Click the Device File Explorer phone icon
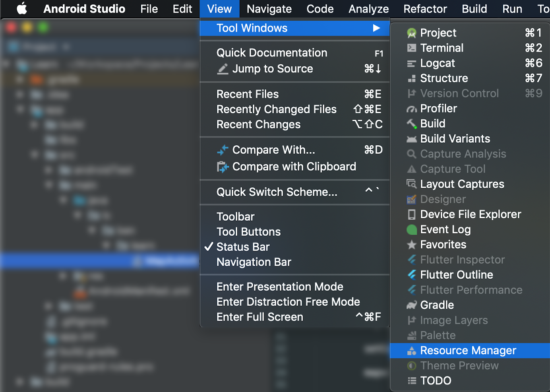550x392 pixels. [x=412, y=214]
